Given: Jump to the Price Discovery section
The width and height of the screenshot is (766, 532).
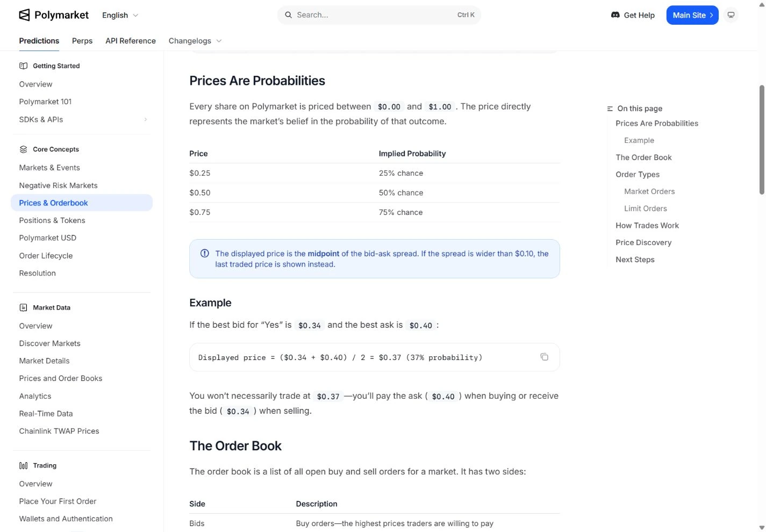Looking at the screenshot, I should point(643,242).
